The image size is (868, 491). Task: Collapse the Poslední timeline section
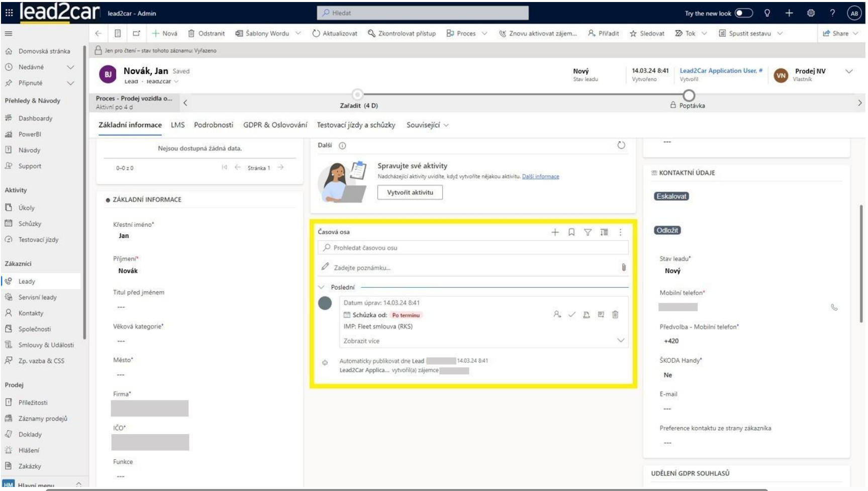(x=322, y=287)
